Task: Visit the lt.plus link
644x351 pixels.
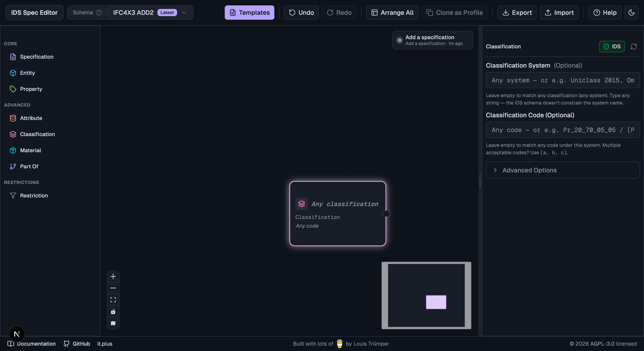Action: [105, 344]
